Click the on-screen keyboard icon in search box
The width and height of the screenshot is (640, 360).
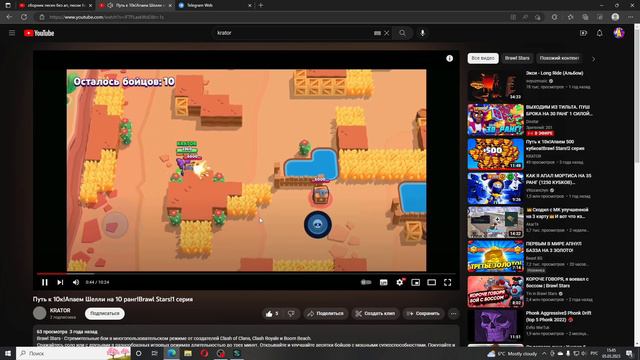[x=377, y=33]
